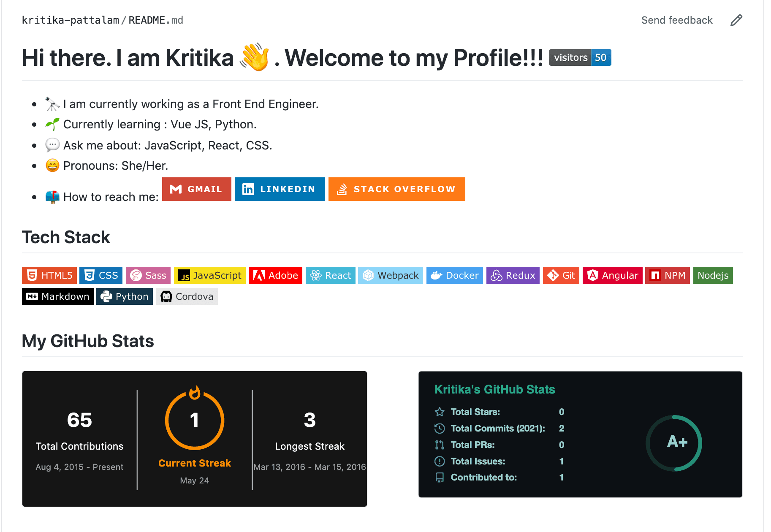This screenshot has width=771, height=532.
Task: Click the Python badge
Action: coord(125,296)
